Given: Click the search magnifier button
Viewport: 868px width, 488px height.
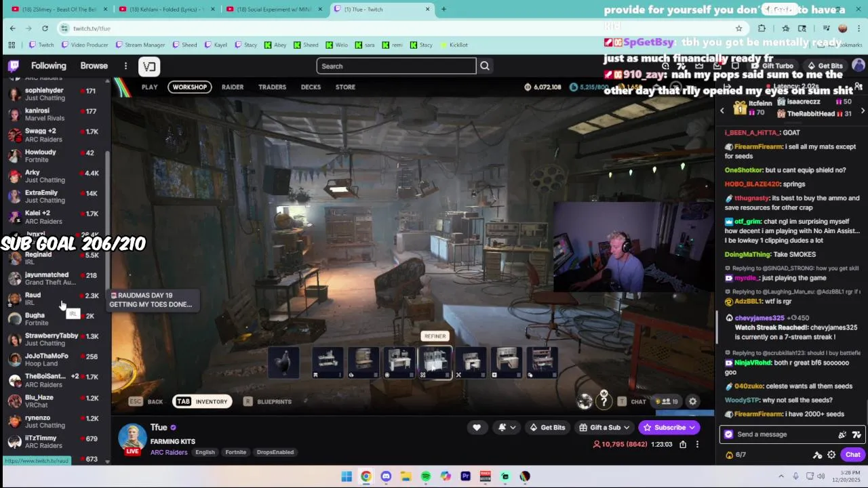Looking at the screenshot, I should (x=484, y=66).
